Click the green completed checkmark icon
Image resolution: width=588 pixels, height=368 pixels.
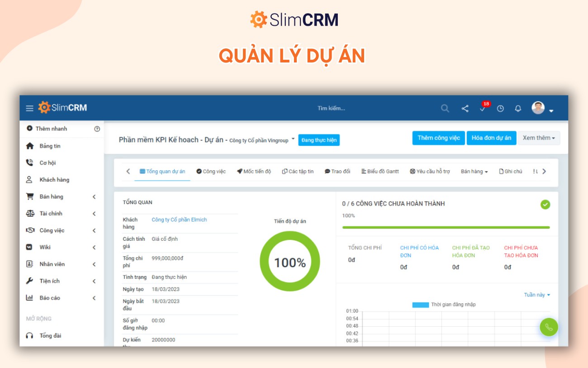point(545,205)
